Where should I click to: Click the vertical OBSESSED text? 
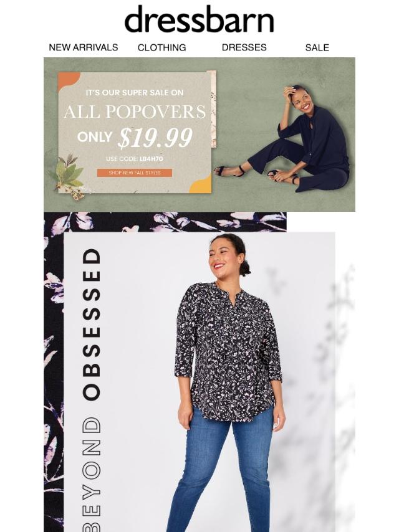(92, 324)
